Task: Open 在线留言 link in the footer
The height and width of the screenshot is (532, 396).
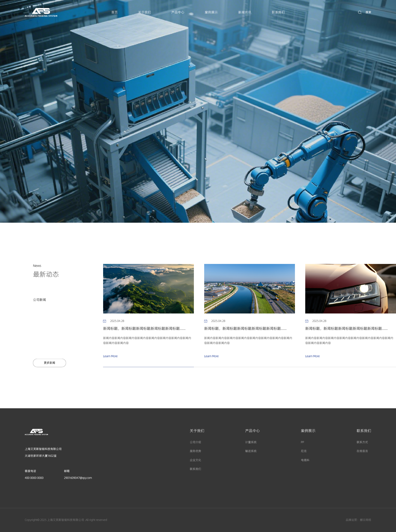Action: (362, 451)
